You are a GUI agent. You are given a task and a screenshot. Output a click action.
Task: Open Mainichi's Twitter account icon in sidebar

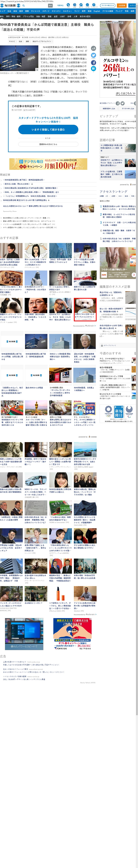(123, 103)
